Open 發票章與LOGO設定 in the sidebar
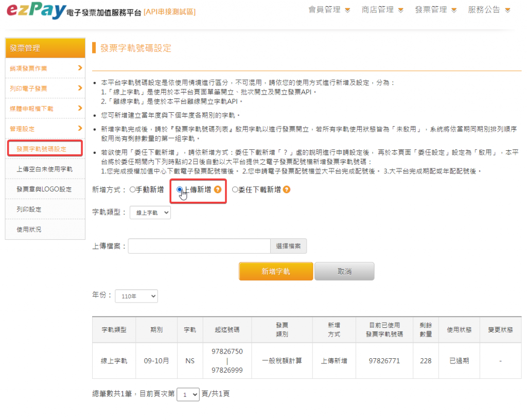This screenshot has height=420, width=527. click(x=44, y=189)
